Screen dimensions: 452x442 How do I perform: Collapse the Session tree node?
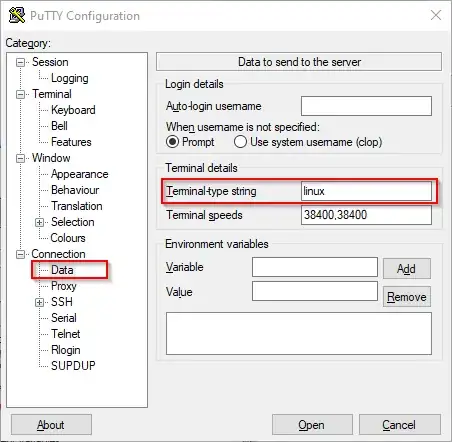tap(21, 62)
